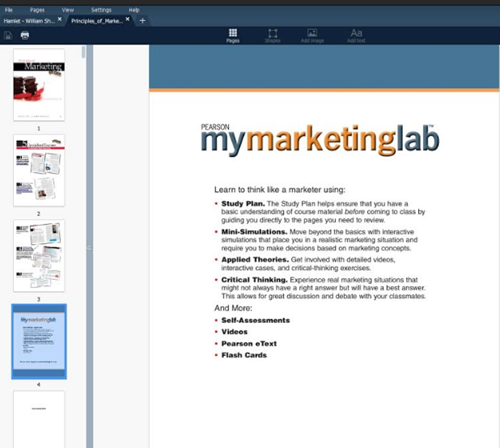Screen dimensions: 500x448
Task: Close the Principles_of_Marke... tab
Action: pos(128,19)
